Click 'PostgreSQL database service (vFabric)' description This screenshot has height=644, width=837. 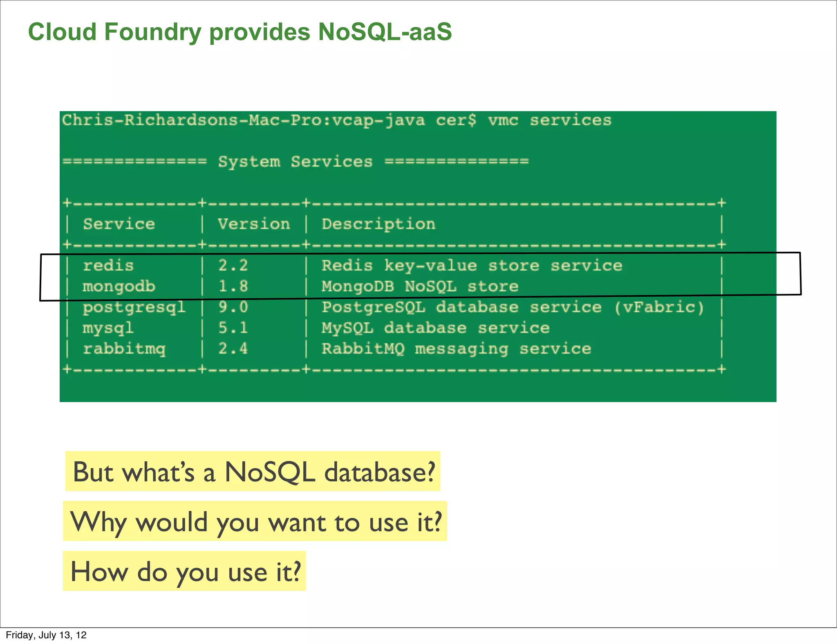pyautogui.click(x=513, y=308)
